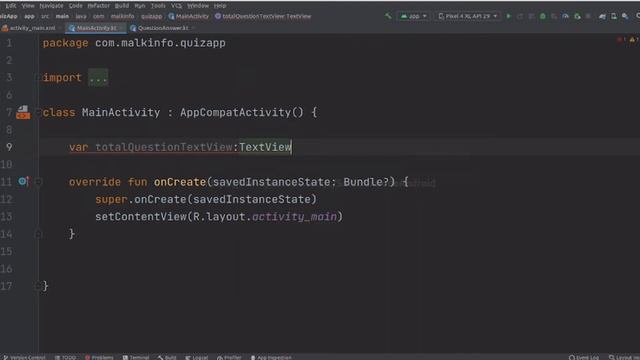Click the totalQuestionTextView breadcrumb in navigation bar

pyautogui.click(x=263, y=16)
